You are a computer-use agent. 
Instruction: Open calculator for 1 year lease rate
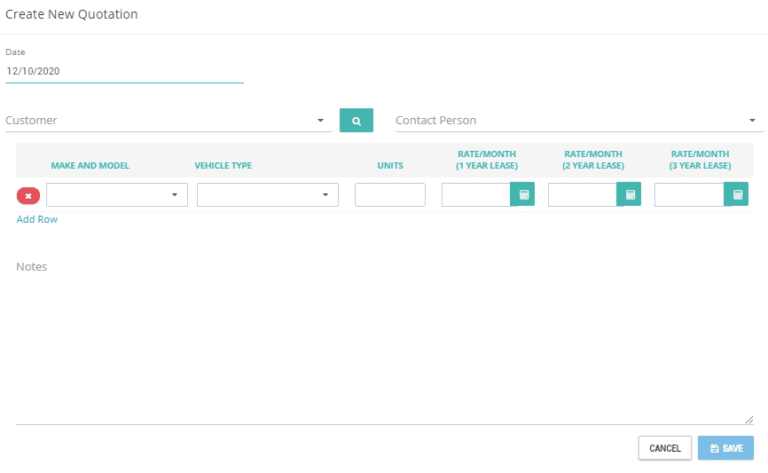pos(523,195)
